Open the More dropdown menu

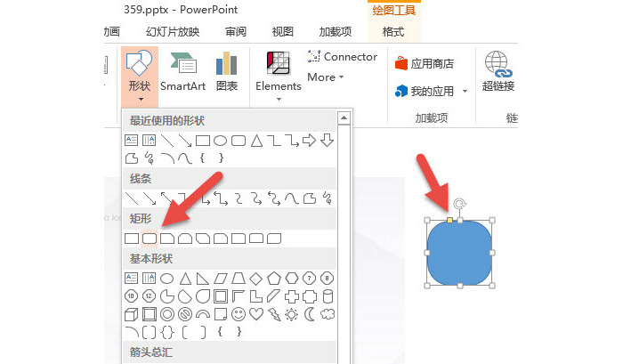326,77
